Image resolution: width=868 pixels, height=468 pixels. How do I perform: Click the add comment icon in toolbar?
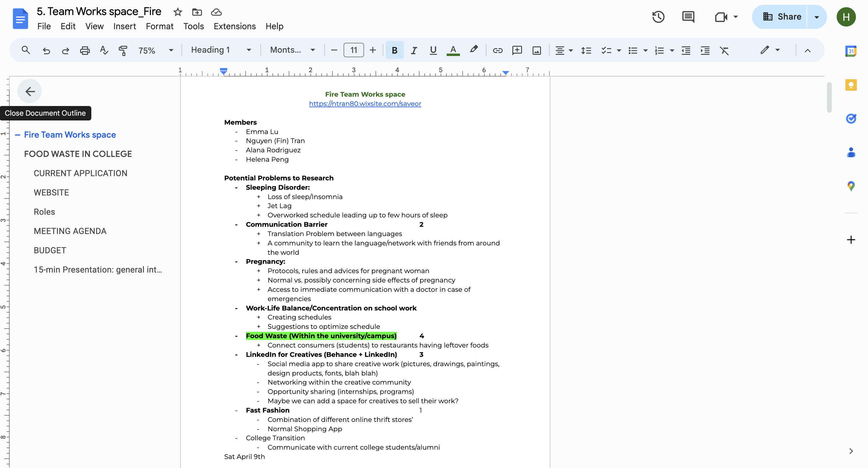coord(517,51)
